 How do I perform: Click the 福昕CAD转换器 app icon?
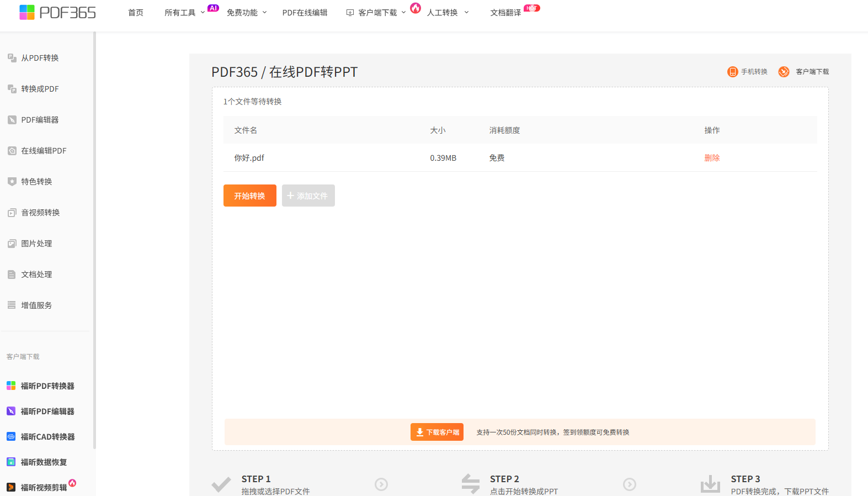[x=11, y=436]
